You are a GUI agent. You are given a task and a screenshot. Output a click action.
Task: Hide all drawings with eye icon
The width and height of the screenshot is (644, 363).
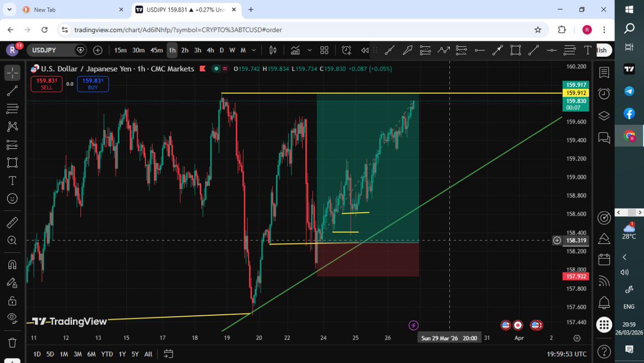[12, 318]
